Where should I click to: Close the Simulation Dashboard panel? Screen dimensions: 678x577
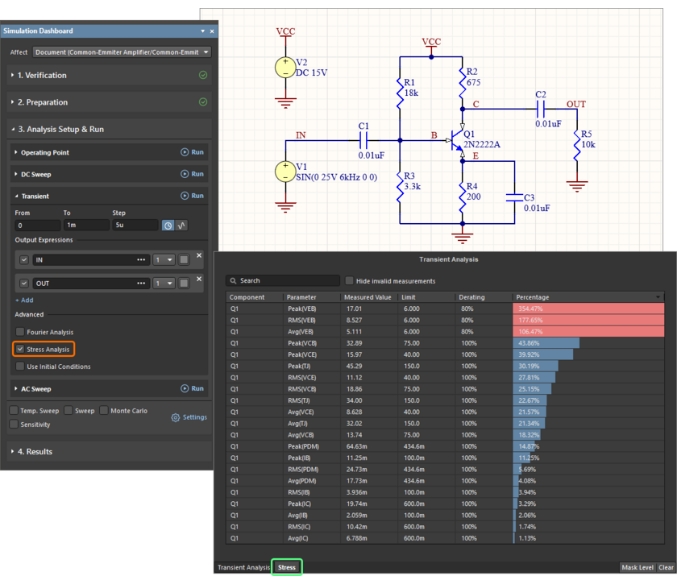(x=212, y=31)
